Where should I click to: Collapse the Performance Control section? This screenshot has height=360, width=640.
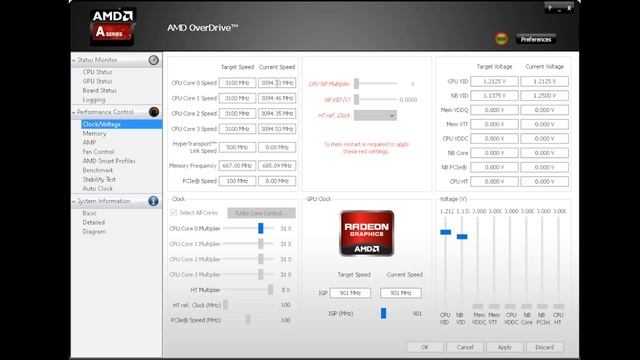74,112
